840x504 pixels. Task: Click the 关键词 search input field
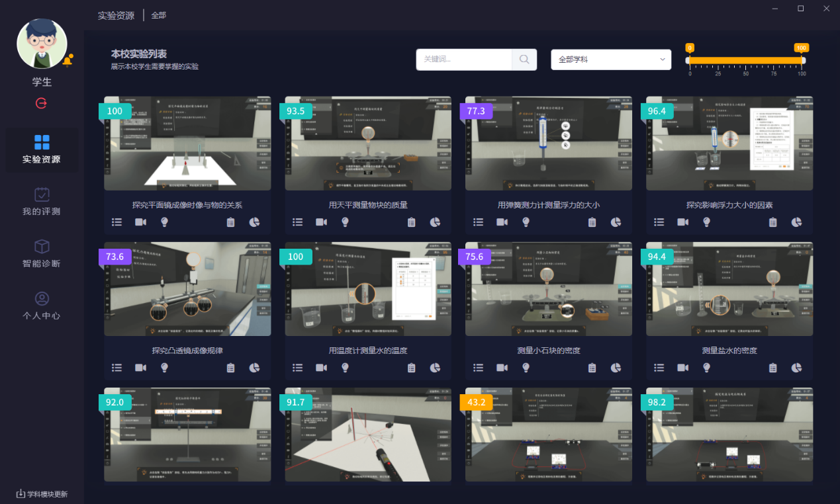464,60
